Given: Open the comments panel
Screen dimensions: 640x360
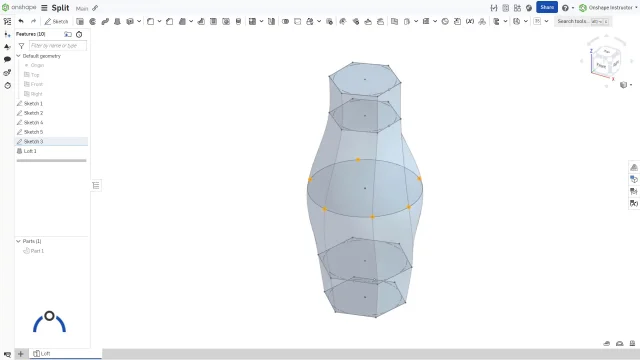Looking at the screenshot, I should (x=7, y=60).
